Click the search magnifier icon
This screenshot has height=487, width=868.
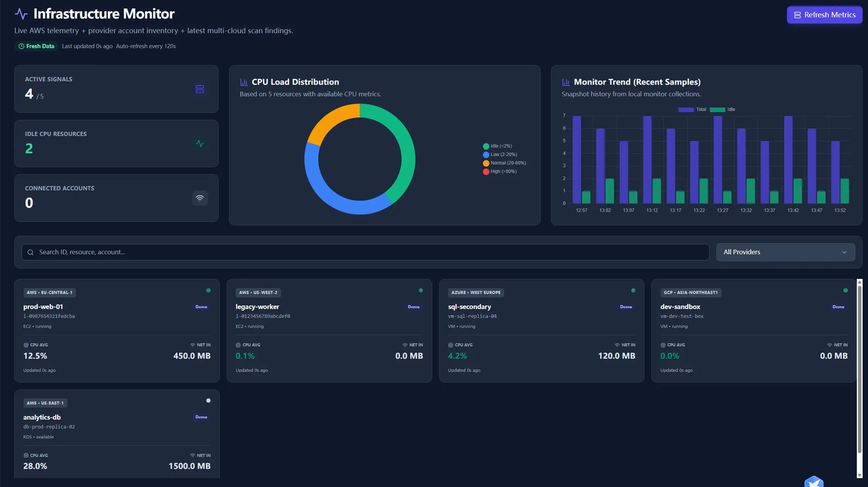click(30, 252)
